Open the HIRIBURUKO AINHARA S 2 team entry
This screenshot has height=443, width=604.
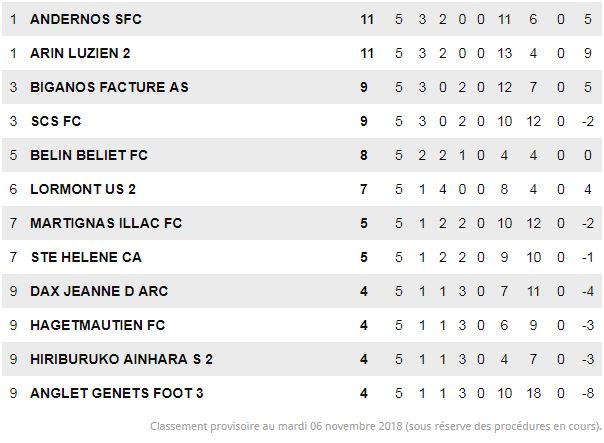pyautogui.click(x=121, y=359)
